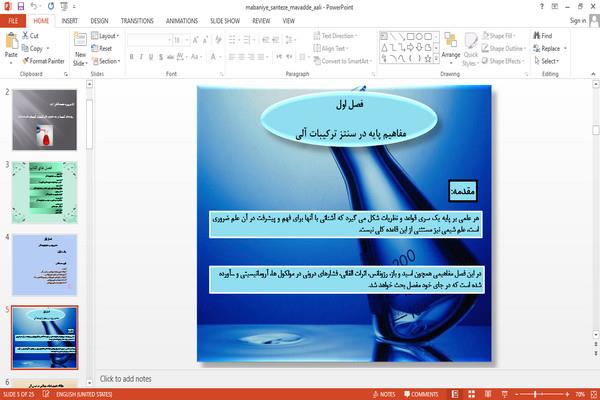The height and width of the screenshot is (400, 600).
Task: Toggle text Shadow formatting
Action: click(x=161, y=57)
